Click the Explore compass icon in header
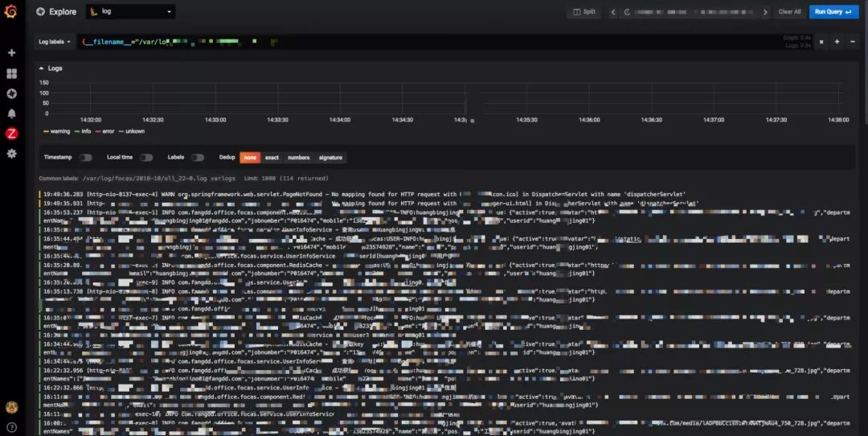The image size is (868, 436). (40, 11)
